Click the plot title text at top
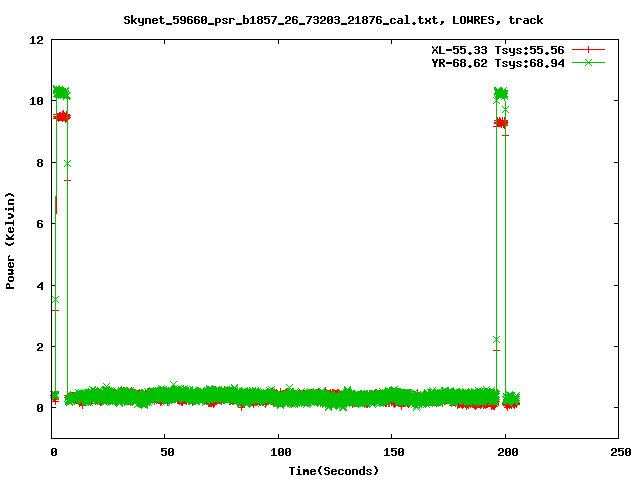Image resolution: width=640 pixels, height=480 pixels. pos(333,19)
